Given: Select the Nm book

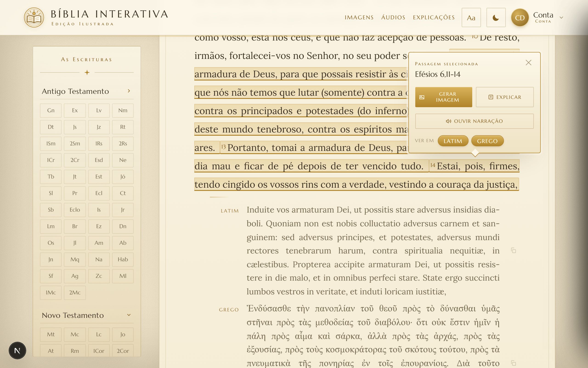Looking at the screenshot, I should [123, 110].
